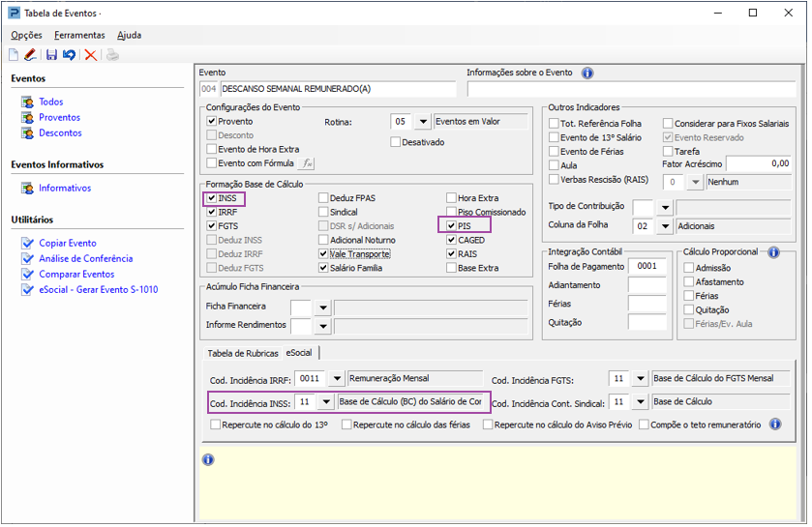Enable Adicional Noturno checkbox
The width and height of the screenshot is (812, 527).
coord(323,240)
